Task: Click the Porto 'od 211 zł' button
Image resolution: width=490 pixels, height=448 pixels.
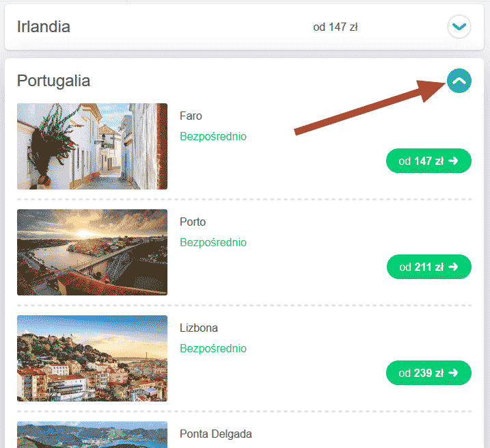Action: click(x=428, y=267)
